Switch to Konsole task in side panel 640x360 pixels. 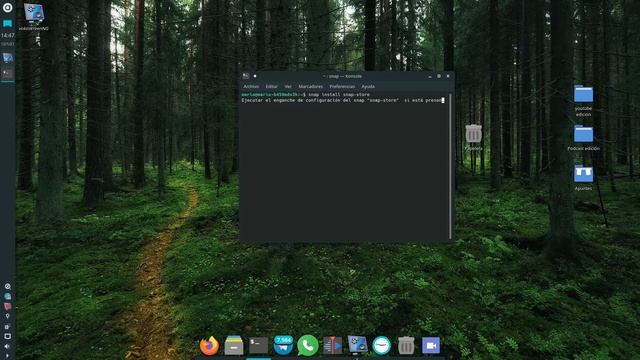coord(7,73)
